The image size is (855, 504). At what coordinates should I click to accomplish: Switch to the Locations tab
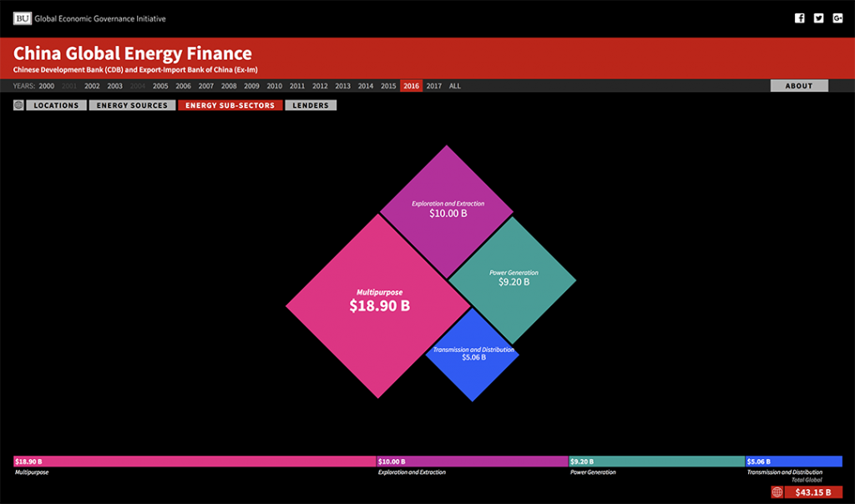pos(56,105)
